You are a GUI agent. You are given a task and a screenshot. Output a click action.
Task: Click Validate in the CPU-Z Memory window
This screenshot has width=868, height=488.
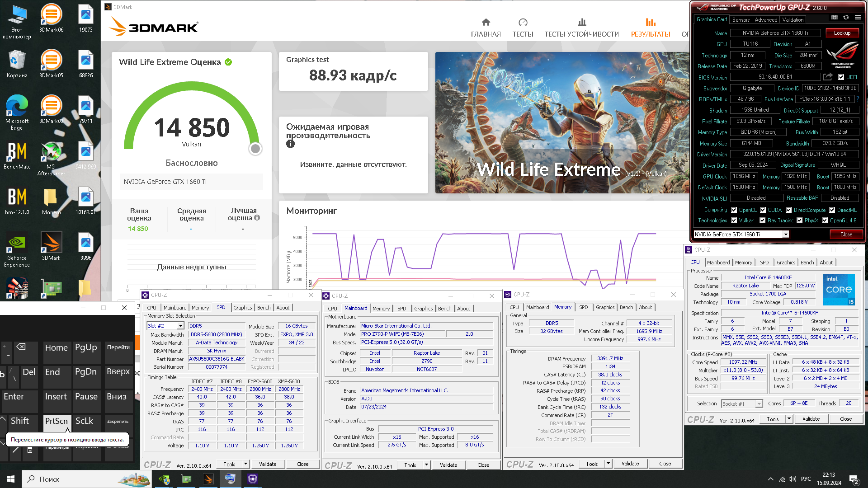[x=630, y=464]
